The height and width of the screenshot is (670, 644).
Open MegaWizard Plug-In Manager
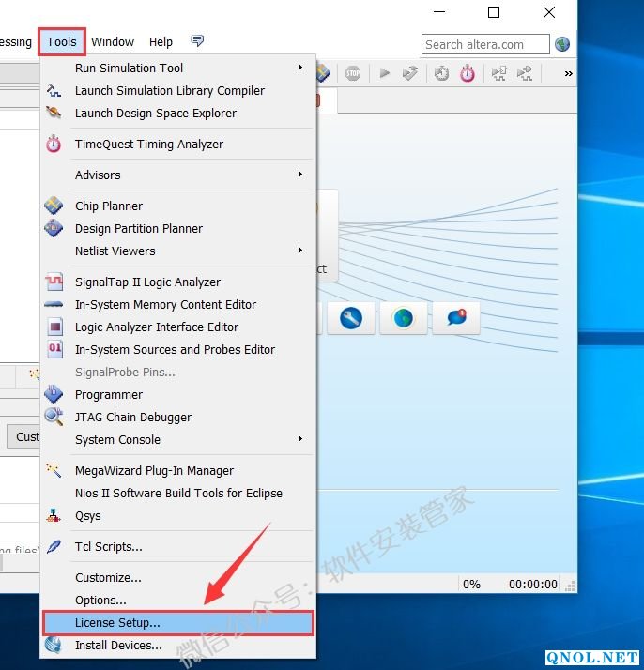coord(154,471)
